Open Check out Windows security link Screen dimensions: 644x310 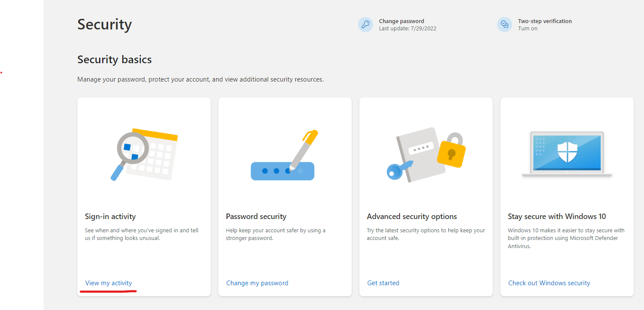click(x=549, y=283)
